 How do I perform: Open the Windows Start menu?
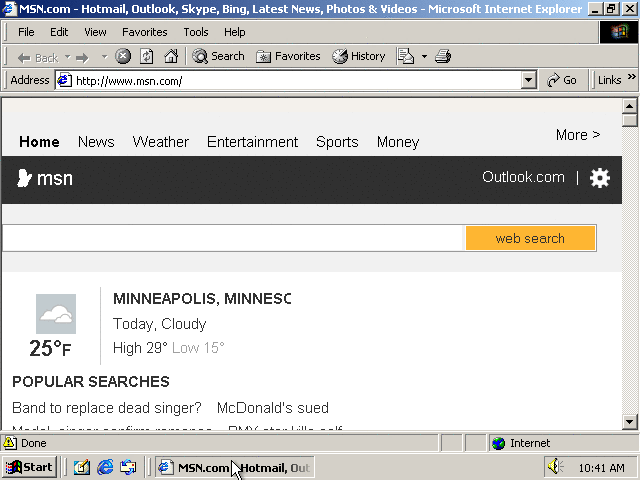pos(29,467)
